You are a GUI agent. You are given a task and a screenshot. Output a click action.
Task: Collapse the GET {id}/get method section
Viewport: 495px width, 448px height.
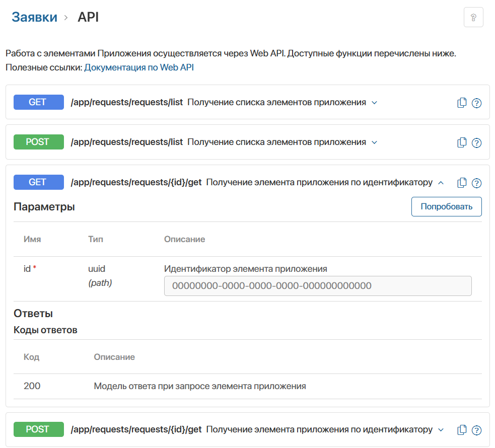[441, 183]
